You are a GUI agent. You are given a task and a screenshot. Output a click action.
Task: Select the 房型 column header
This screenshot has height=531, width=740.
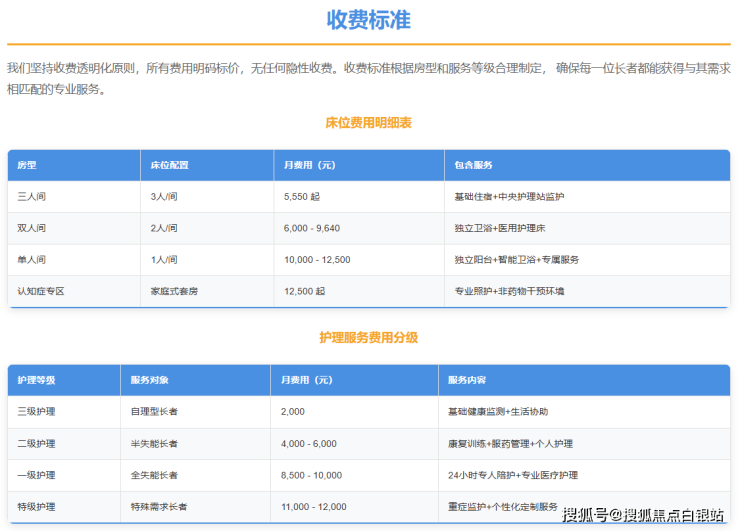27,165
